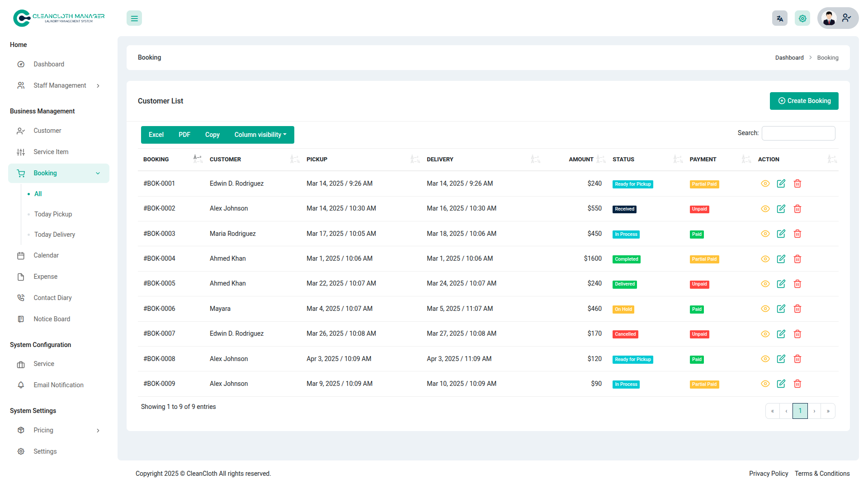The image size is (868, 488).
Task: Edit booking #BOK-0003 using pencil icon
Action: (781, 234)
